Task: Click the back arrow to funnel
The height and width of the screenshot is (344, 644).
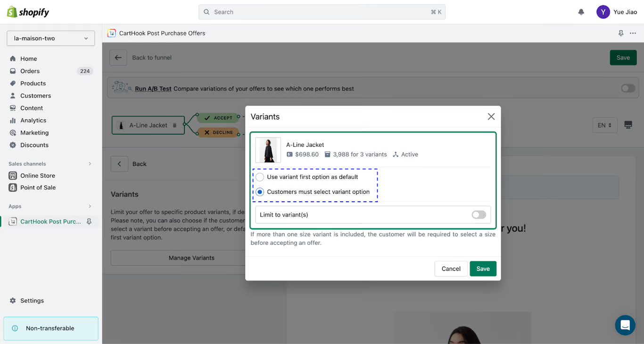Action: [118, 57]
